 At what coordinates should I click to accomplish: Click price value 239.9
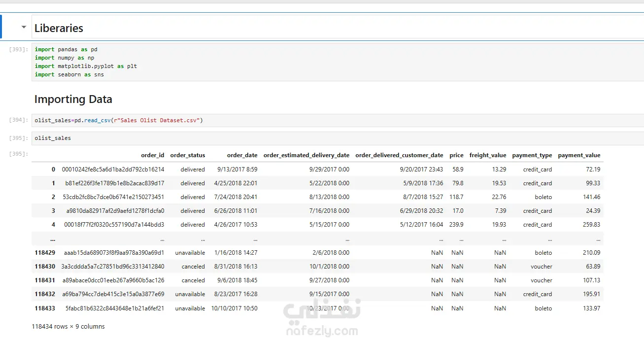(456, 225)
